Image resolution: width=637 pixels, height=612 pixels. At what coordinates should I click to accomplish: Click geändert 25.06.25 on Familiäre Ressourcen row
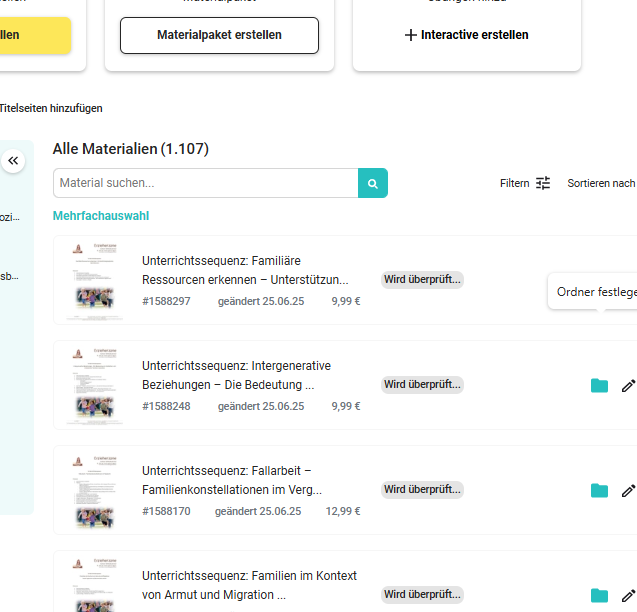(261, 302)
